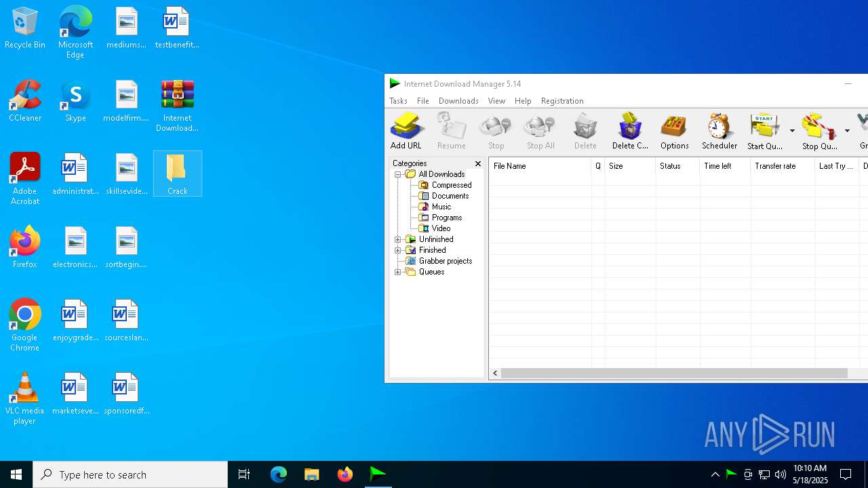Click the Stop toolbar icon
This screenshot has width=868, height=488.
pos(496,131)
